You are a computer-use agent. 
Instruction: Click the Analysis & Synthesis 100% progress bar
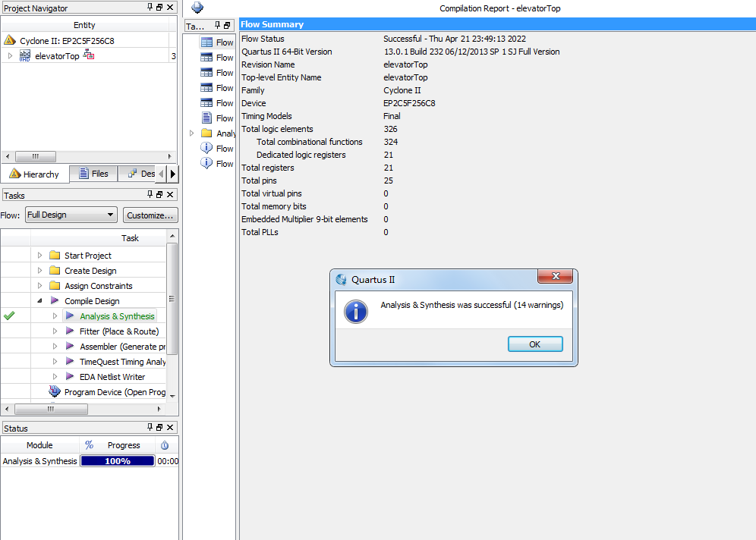point(118,461)
